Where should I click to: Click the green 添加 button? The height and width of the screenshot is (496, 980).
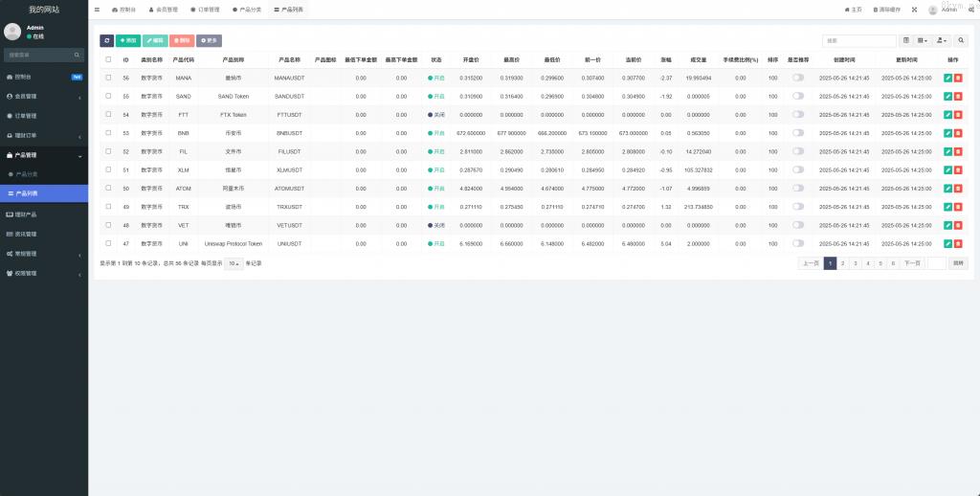click(x=127, y=41)
